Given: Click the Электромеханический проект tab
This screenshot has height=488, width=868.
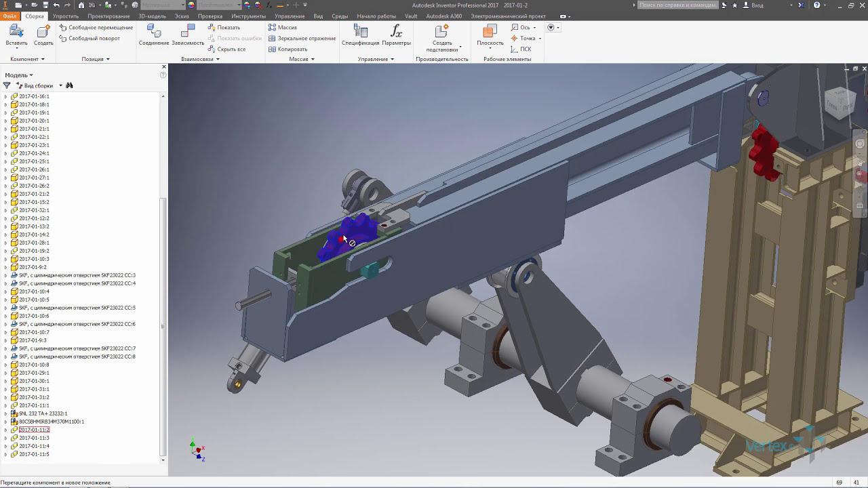Looking at the screenshot, I should pyautogui.click(x=508, y=16).
